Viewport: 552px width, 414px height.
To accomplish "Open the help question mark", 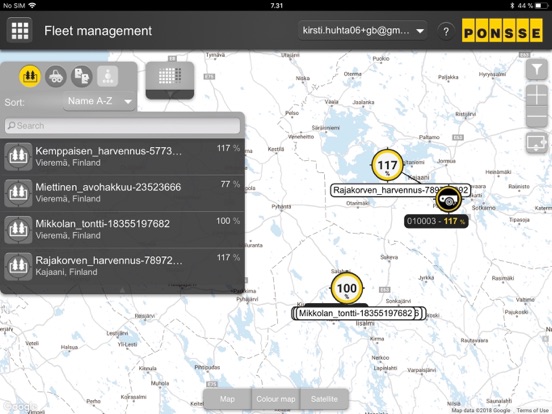I will 446,32.
